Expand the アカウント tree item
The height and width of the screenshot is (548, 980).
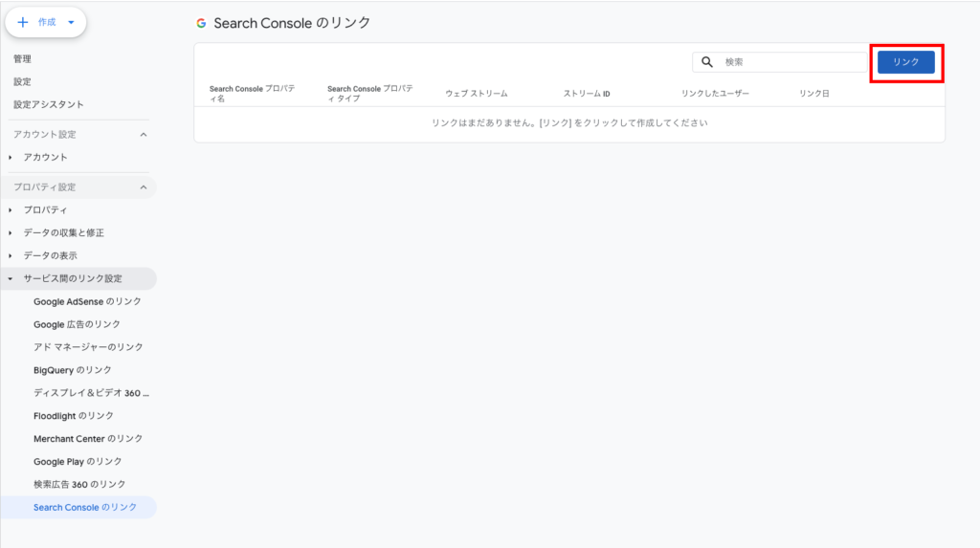pyautogui.click(x=11, y=158)
